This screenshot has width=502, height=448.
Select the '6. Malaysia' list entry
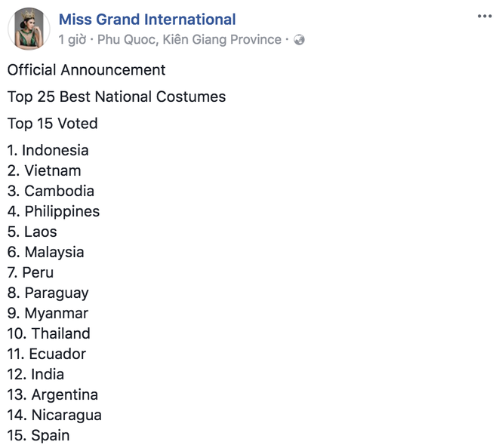coord(46,252)
